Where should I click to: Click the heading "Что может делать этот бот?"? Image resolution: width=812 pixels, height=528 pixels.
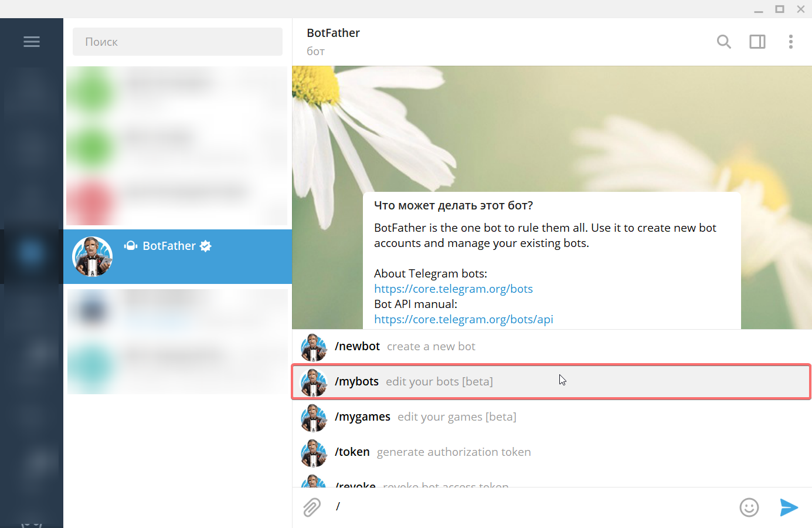pyautogui.click(x=454, y=205)
